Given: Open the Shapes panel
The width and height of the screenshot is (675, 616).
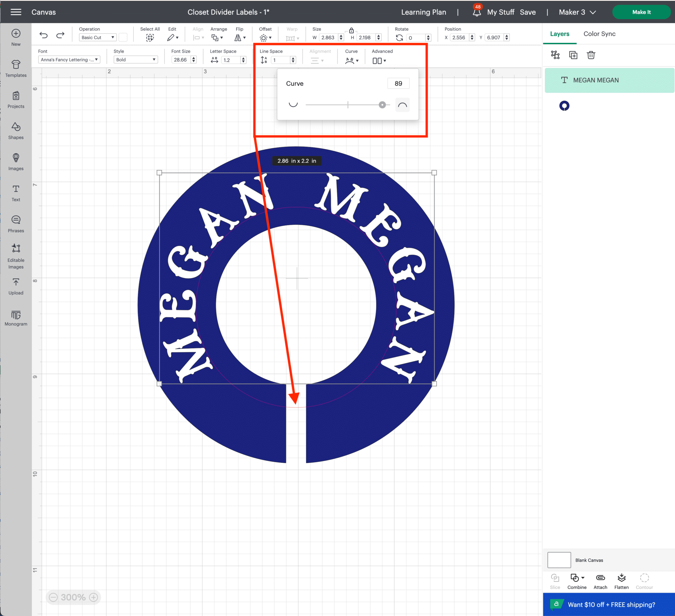Looking at the screenshot, I should (x=15, y=130).
